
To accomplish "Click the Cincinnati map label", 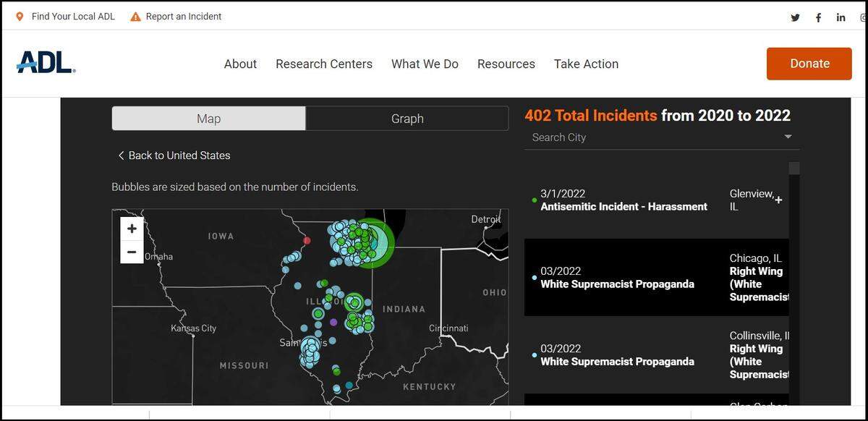I will [448, 328].
